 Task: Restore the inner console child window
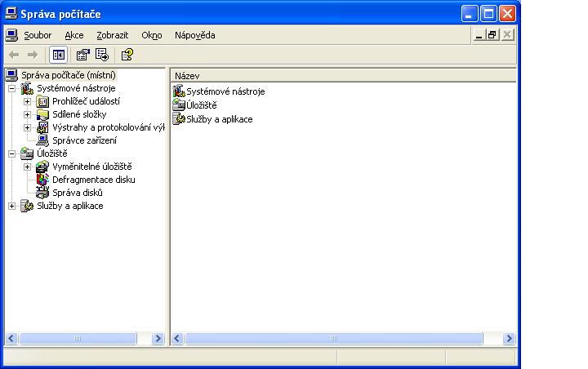[492, 35]
